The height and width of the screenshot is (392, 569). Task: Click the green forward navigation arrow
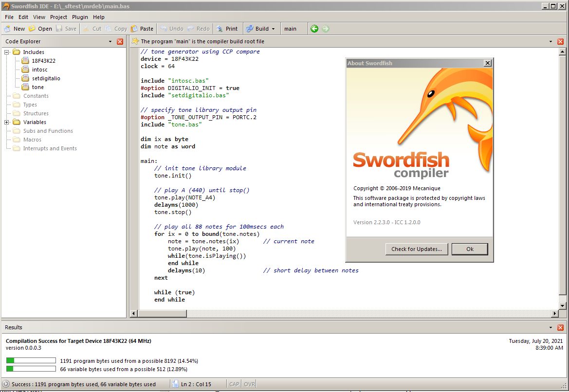tap(326, 29)
